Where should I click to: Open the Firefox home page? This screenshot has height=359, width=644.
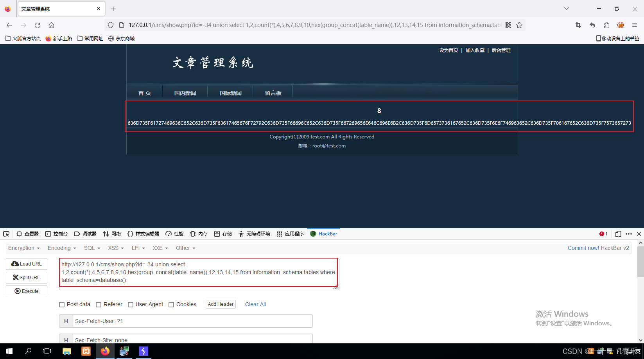51,25
